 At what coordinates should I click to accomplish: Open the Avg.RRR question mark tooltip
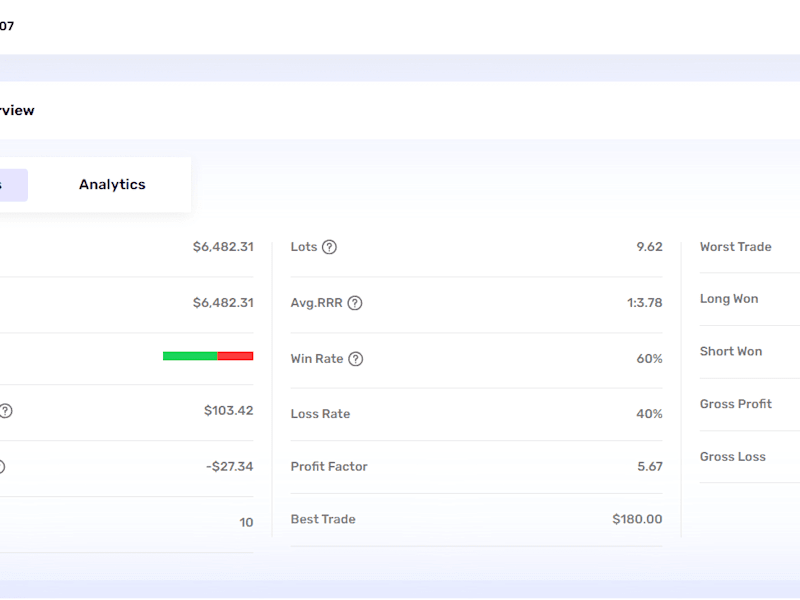tap(355, 303)
